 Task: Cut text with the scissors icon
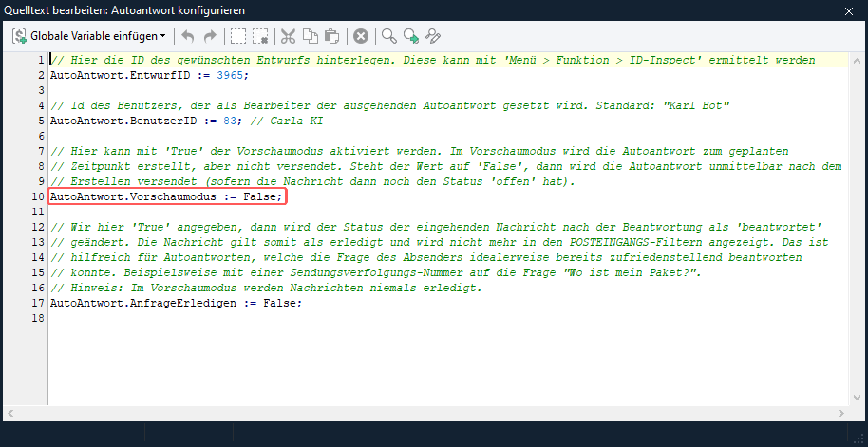coord(288,37)
